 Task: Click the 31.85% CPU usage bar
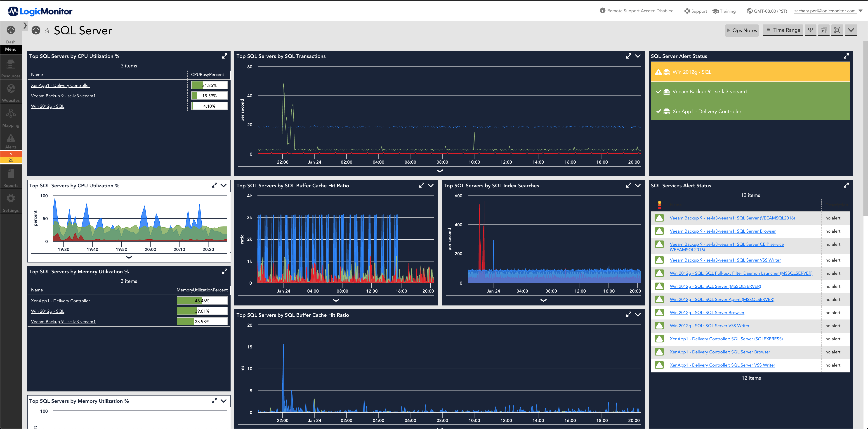[209, 85]
